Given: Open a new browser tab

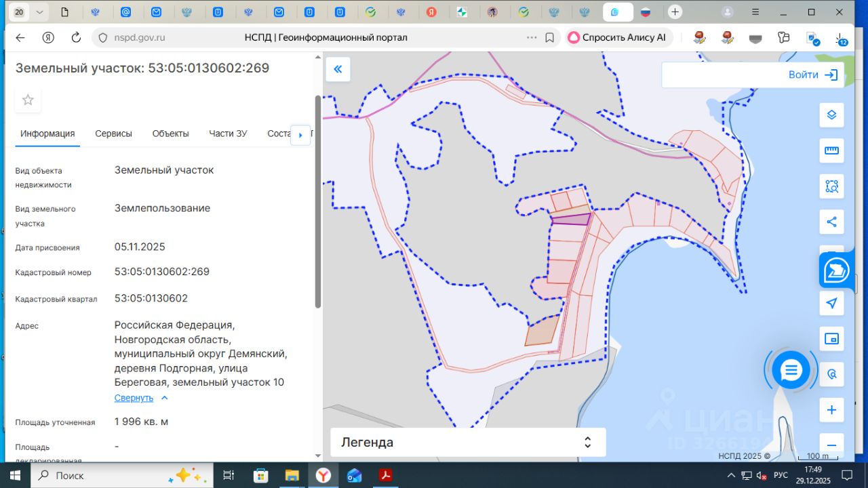Looking at the screenshot, I should coord(675,12).
